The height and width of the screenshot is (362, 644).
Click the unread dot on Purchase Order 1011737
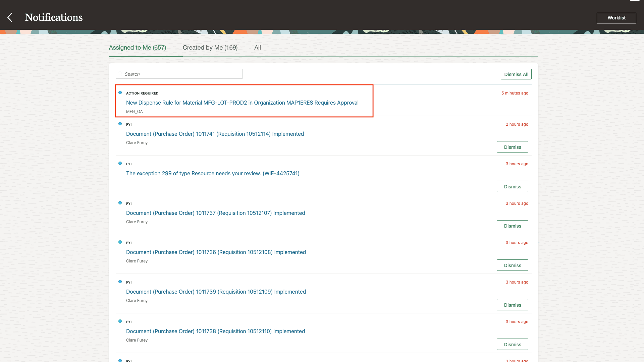tap(120, 203)
